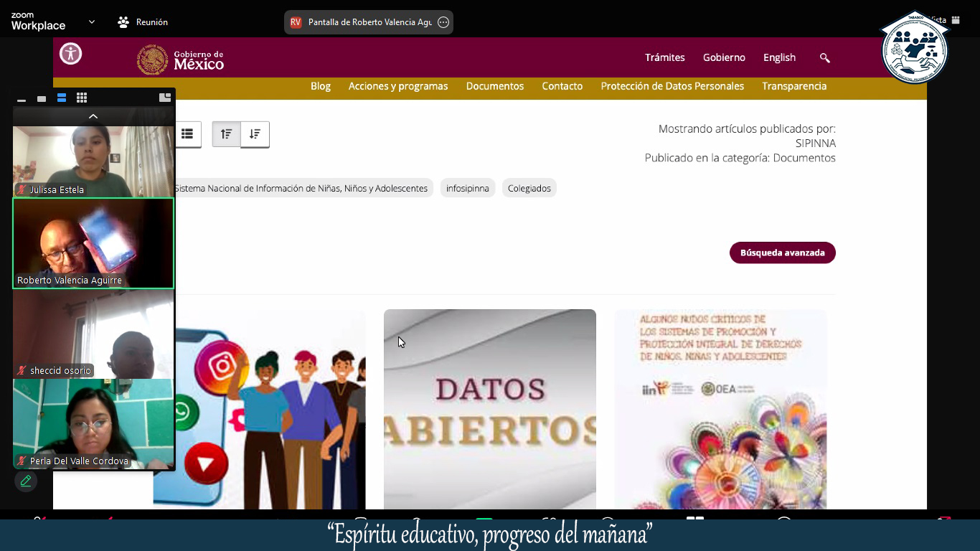Open the green annotation pencil icon
Screen dimensions: 980x551
pyautogui.click(x=26, y=481)
